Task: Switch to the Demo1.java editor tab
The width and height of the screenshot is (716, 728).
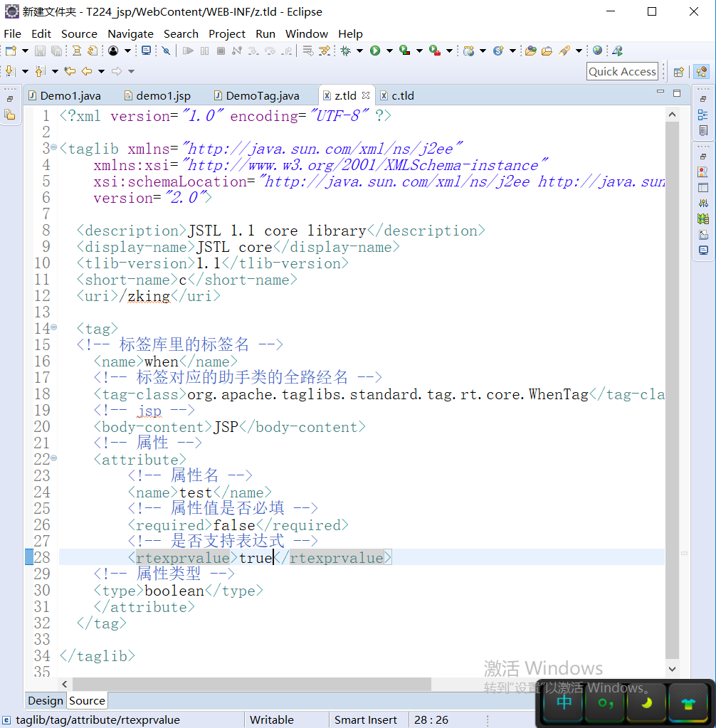Action: point(65,95)
